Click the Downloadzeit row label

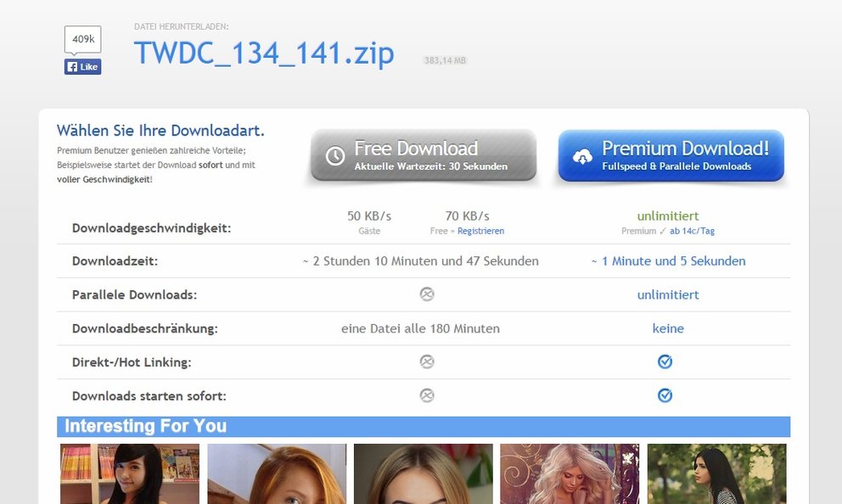[x=115, y=261]
